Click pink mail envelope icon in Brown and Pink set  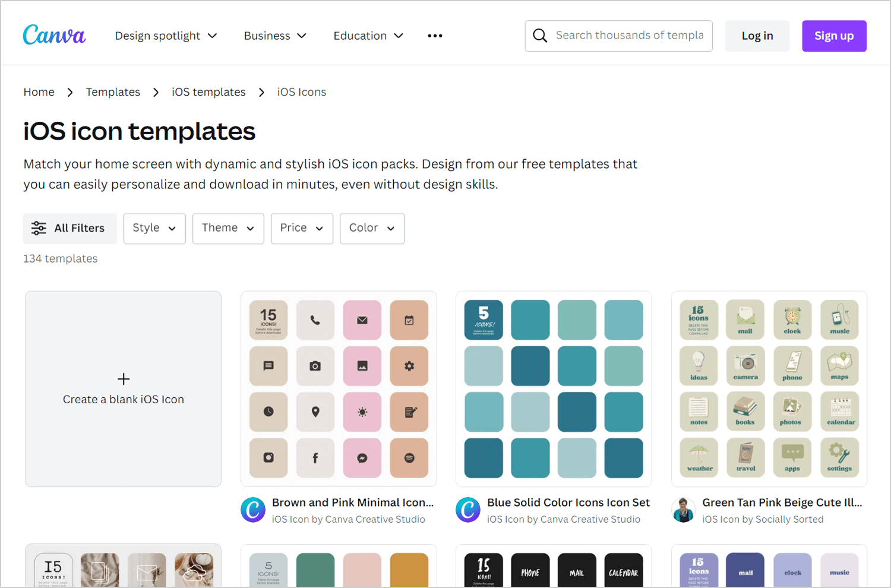(x=362, y=320)
